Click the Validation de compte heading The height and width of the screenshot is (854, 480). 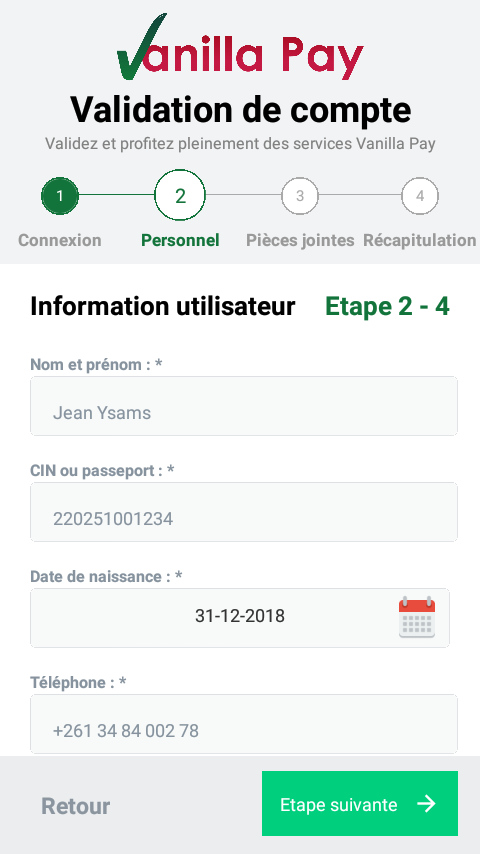pyautogui.click(x=240, y=110)
